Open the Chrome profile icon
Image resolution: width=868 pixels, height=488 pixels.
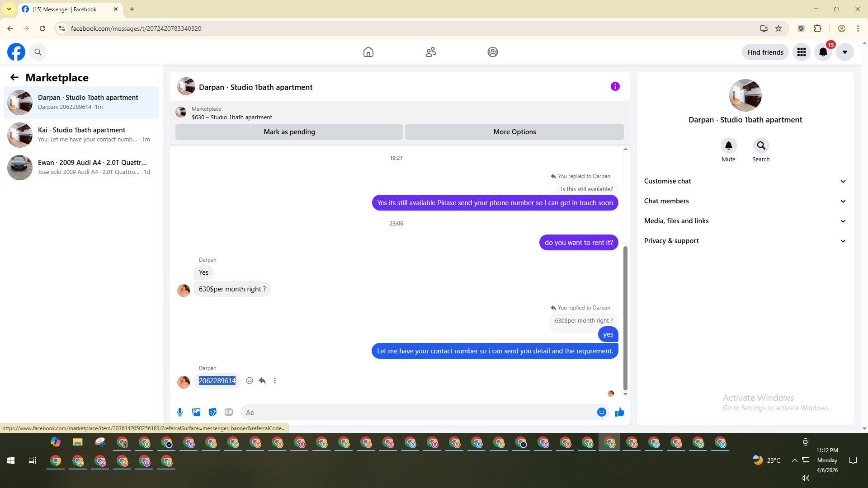842,28
